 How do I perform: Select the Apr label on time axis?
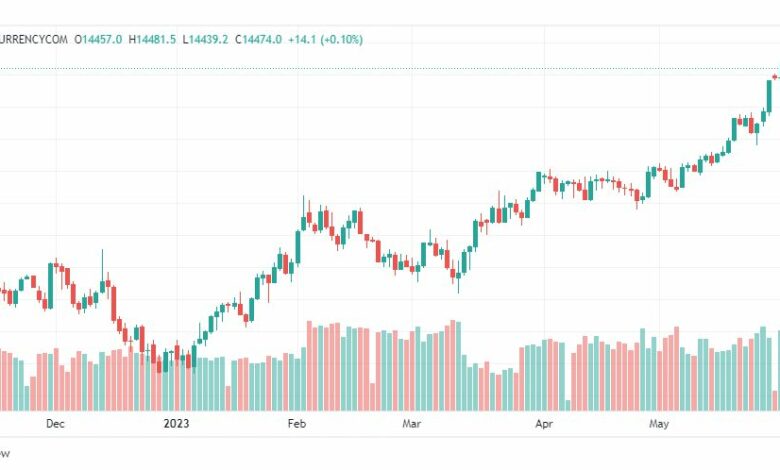544,424
